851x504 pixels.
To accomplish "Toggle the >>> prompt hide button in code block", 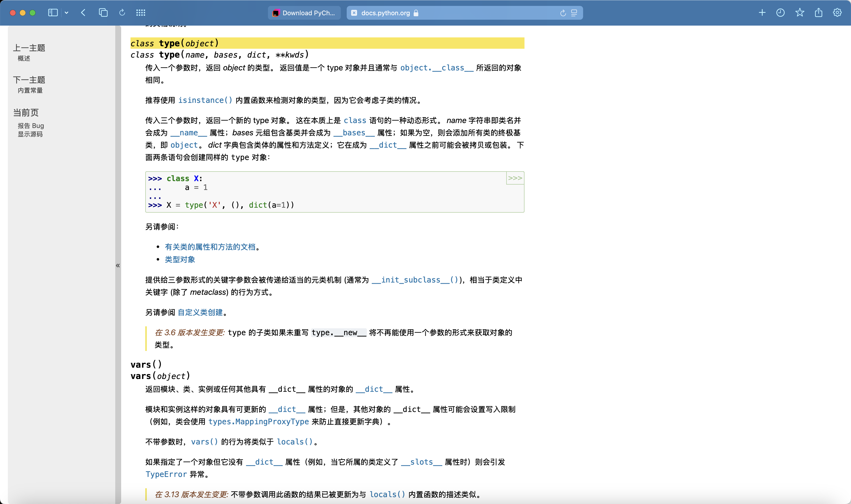I will 515,178.
